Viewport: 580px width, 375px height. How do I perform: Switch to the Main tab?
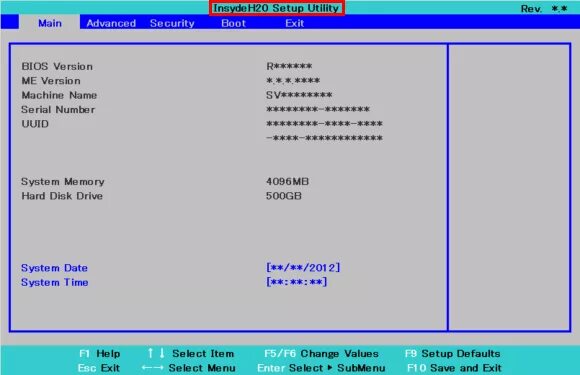[50, 23]
